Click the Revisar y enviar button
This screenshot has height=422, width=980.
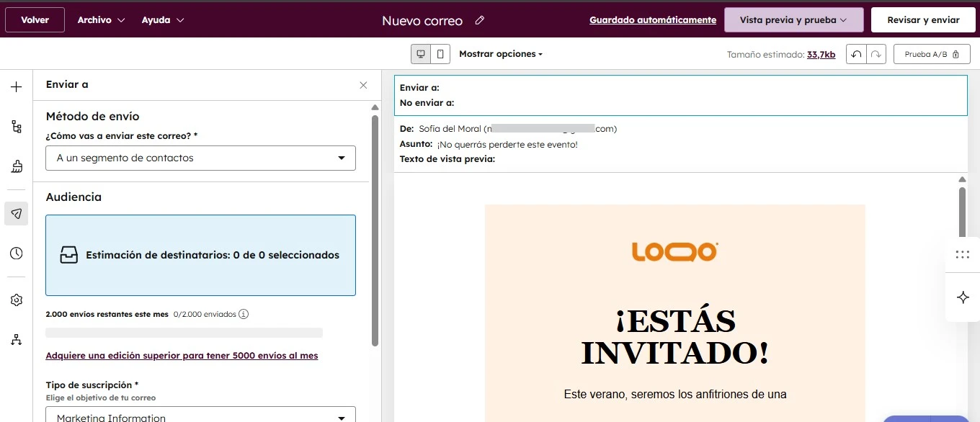923,19
